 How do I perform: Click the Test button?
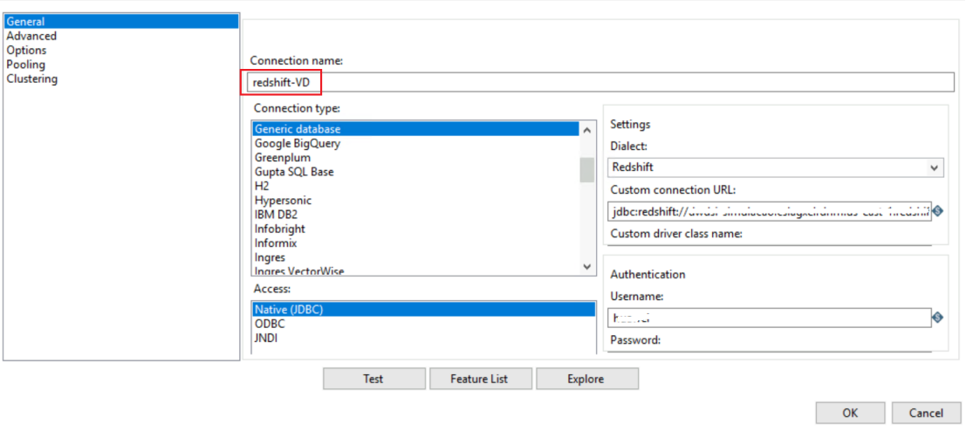tap(373, 379)
